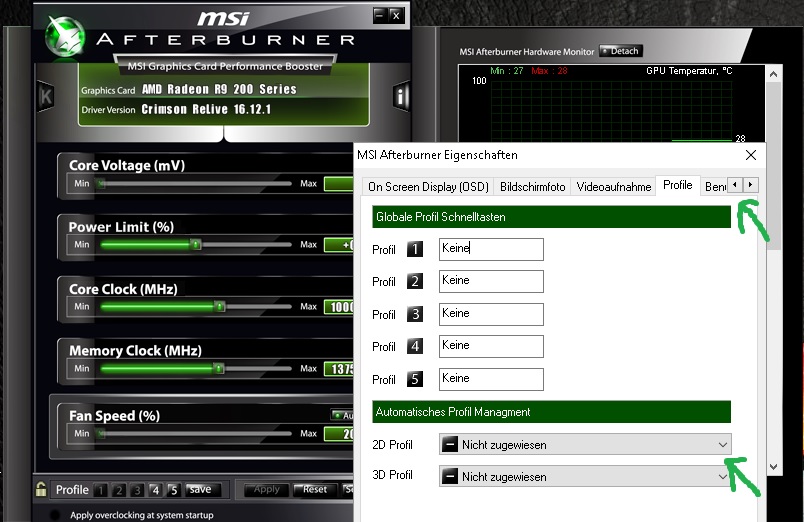
Task: Click 'AMD Radeon R9 200 Series' text
Action: [219, 89]
